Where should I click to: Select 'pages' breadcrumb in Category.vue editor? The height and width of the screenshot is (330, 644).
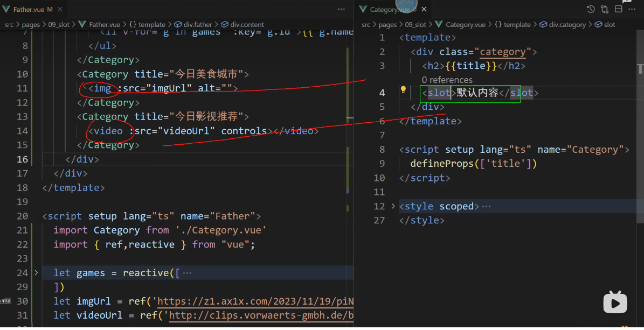[x=387, y=25]
